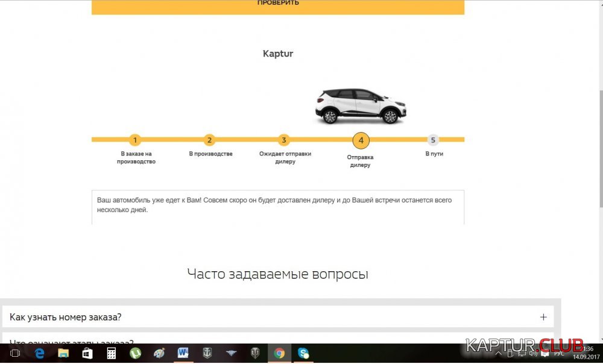Show hidden tray icons chevron
603x364 pixels.
[498, 354]
